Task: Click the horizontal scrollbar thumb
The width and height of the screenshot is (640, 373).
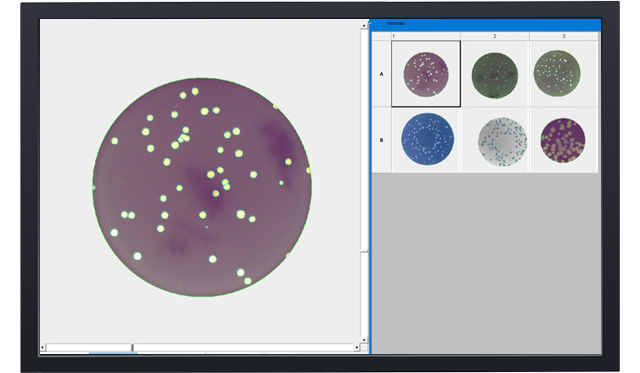Action: pyautogui.click(x=89, y=347)
